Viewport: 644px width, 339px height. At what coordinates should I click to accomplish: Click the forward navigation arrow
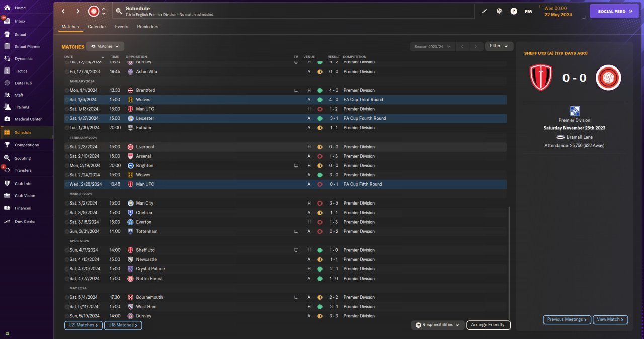[78, 11]
